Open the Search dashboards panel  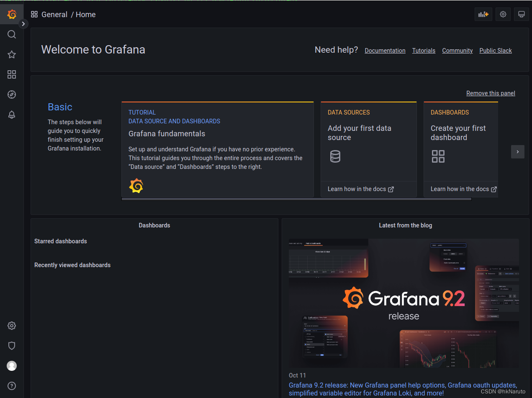click(12, 34)
